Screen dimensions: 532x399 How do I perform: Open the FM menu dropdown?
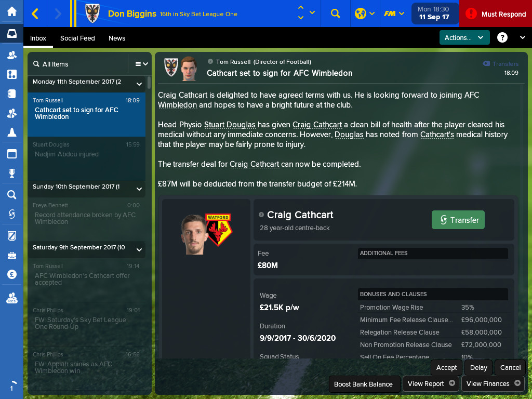pos(394,14)
